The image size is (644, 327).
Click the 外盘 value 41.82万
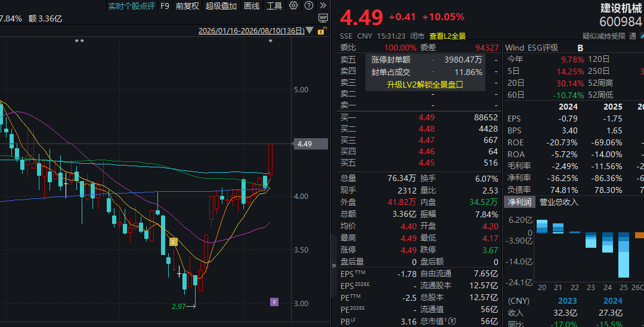pyautogui.click(x=401, y=203)
